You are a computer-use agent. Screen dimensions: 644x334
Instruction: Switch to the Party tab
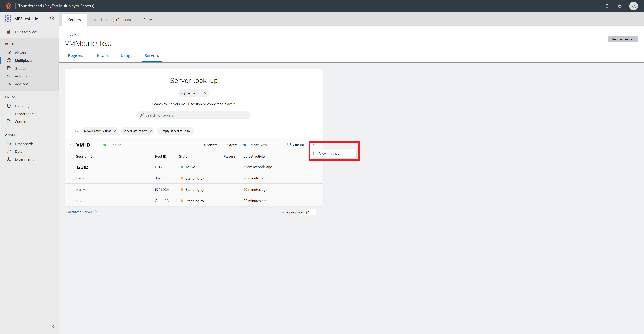[147, 20]
